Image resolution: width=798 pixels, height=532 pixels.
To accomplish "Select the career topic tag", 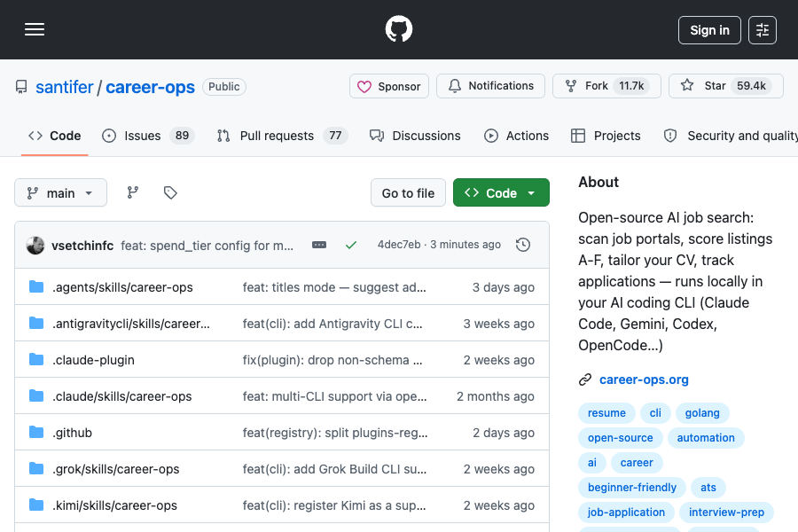I will pyautogui.click(x=637, y=463).
